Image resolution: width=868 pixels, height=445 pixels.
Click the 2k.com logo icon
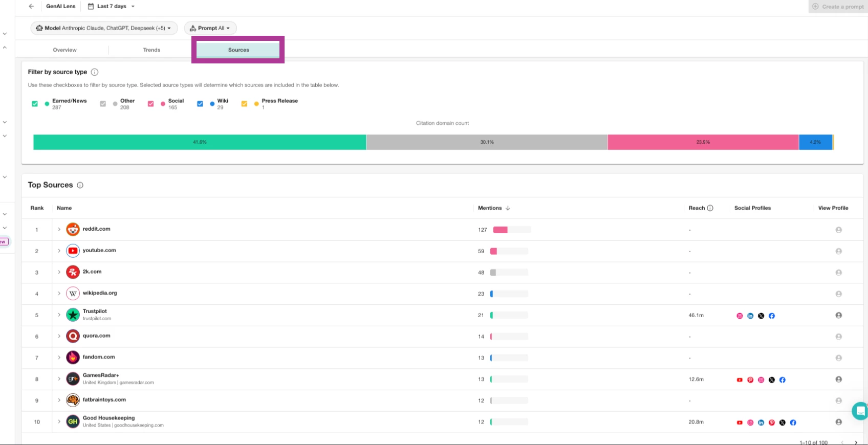(x=73, y=272)
